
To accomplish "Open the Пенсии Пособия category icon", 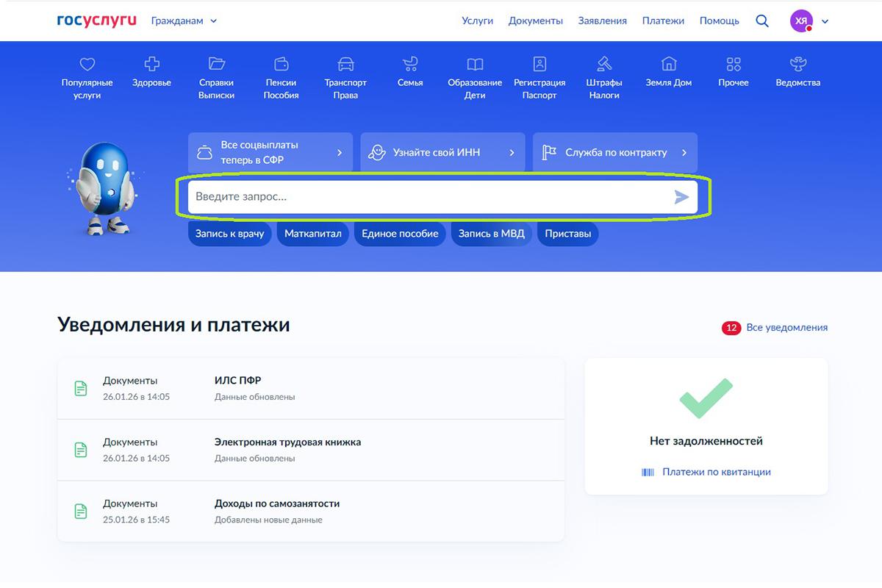I will (x=281, y=65).
